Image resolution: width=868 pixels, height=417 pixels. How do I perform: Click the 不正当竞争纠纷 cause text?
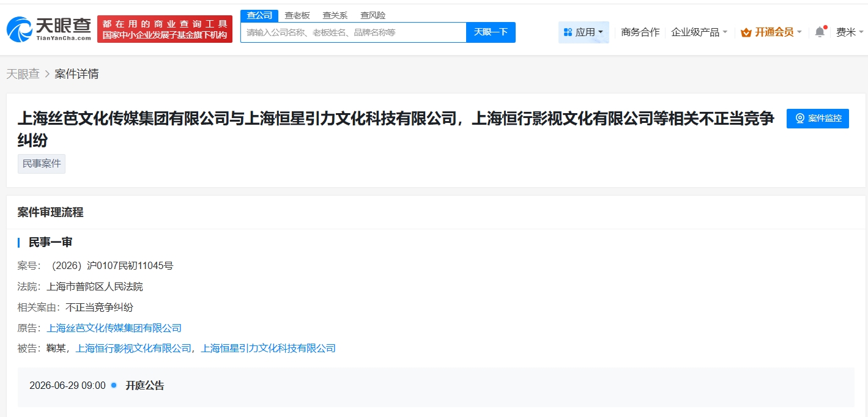point(99,308)
